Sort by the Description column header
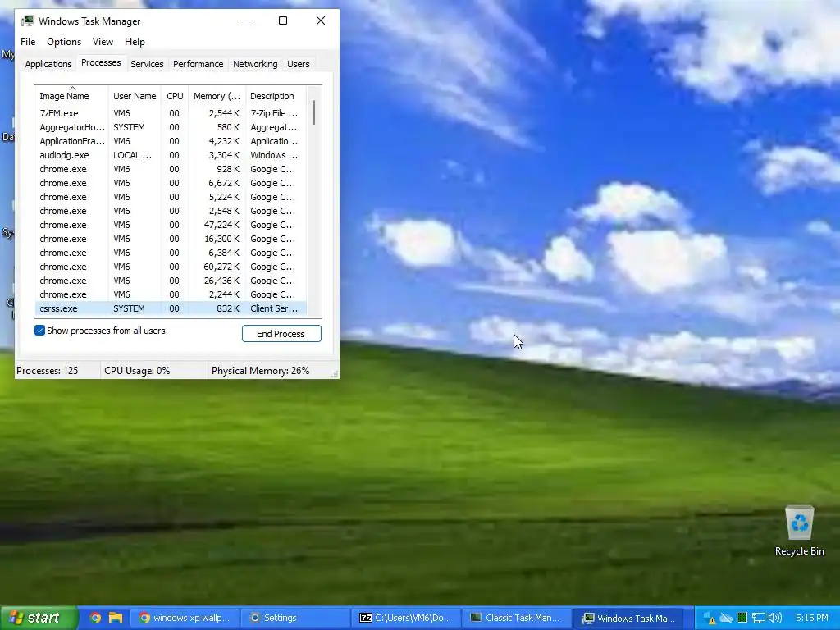840x630 pixels. click(x=276, y=96)
